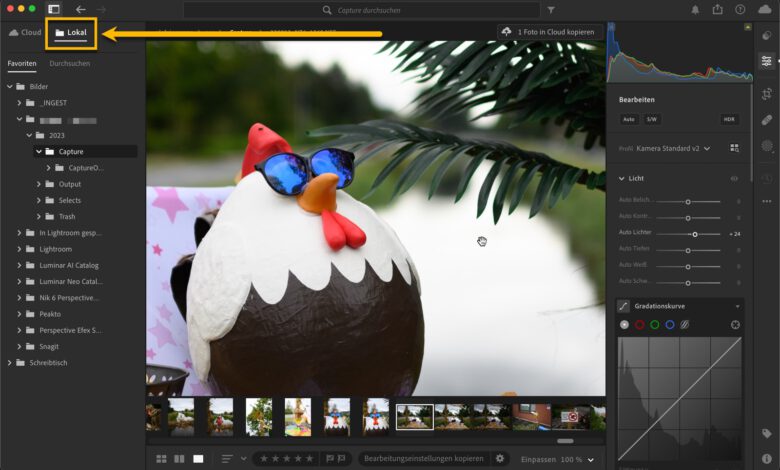Open the Masking tool
The width and height of the screenshot is (780, 470).
[x=766, y=146]
